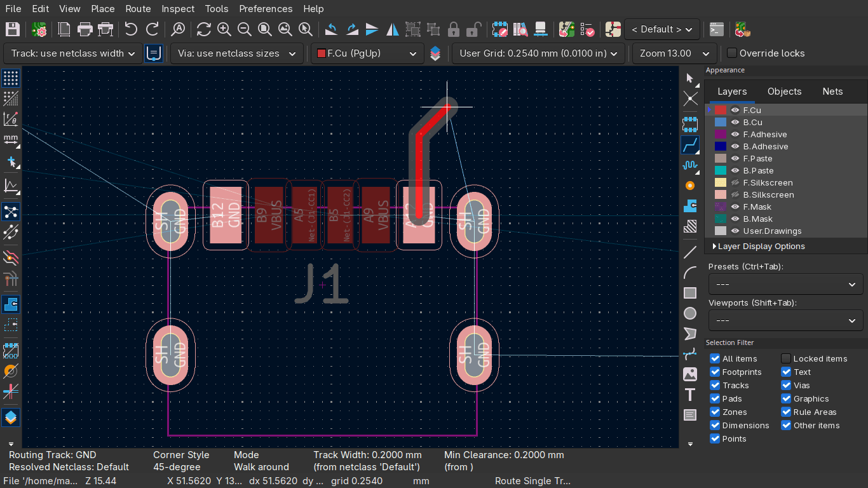Enable Override locks checkbox
This screenshot has height=488, width=868.
pos(732,53)
